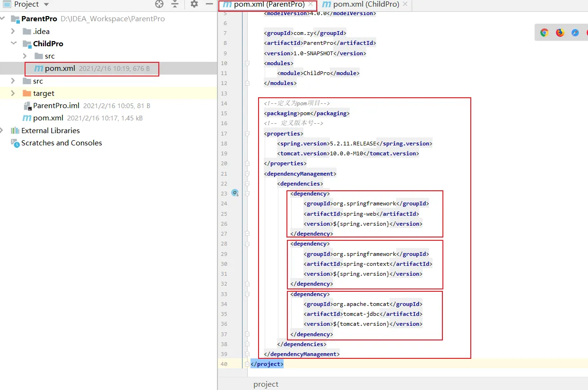Close the pom.xml (ParentPro) tab
The height and width of the screenshot is (390, 588).
coord(311,4)
